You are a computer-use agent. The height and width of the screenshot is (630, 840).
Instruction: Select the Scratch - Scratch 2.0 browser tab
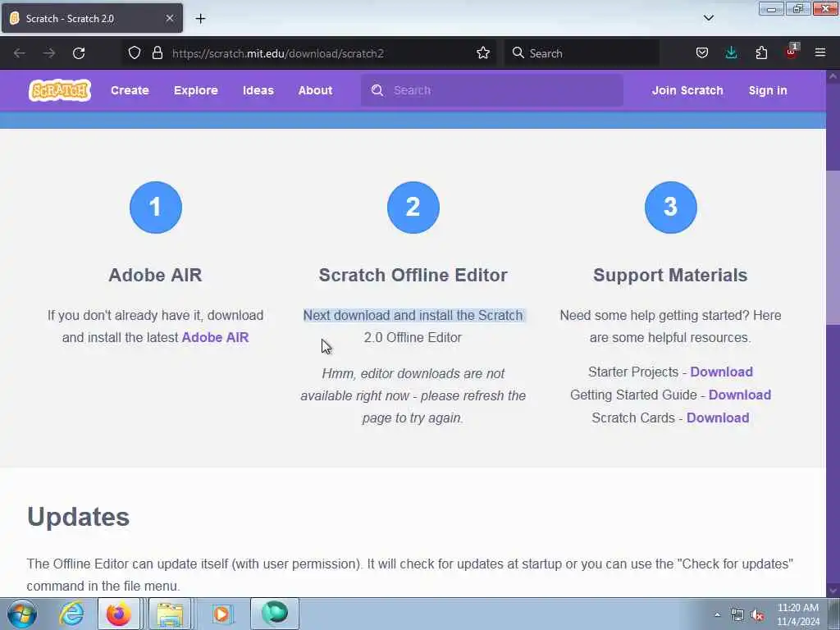pos(92,18)
